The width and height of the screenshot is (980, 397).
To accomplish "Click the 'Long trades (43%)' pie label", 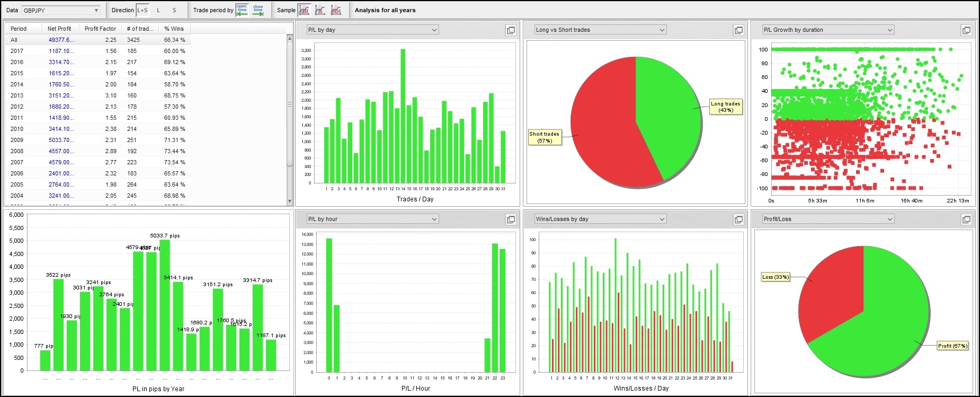I will click(x=726, y=107).
